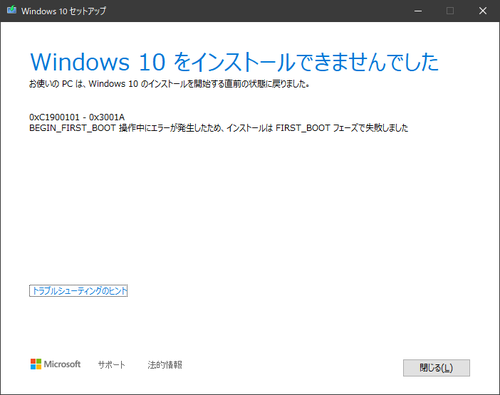
Task: Click the Microsoft logo
Action: 55,364
